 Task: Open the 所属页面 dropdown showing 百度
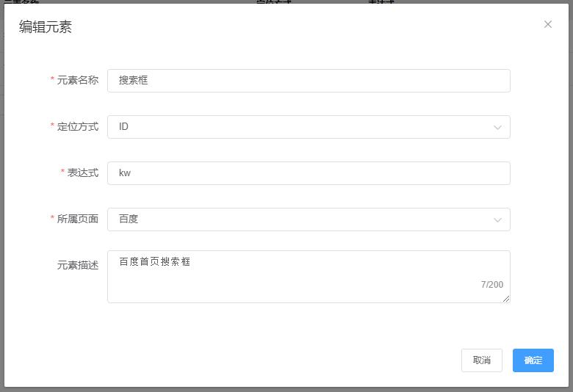click(x=301, y=219)
